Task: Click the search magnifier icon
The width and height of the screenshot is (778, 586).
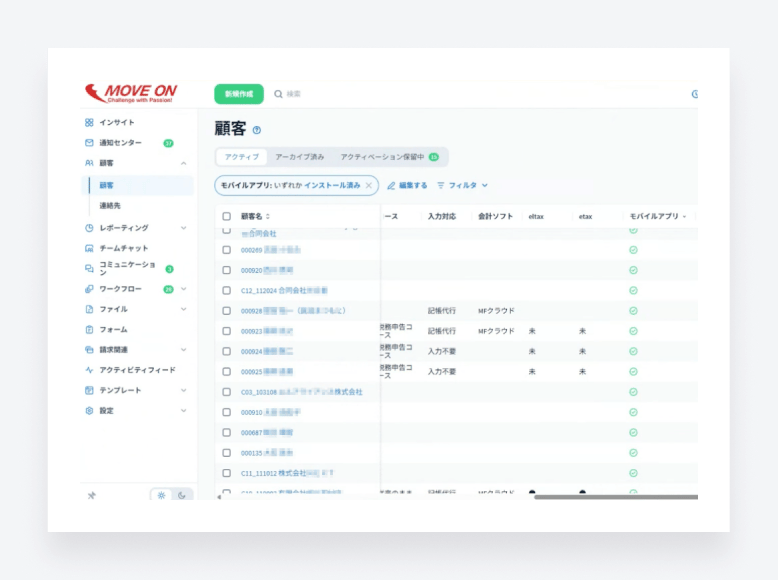Action: [x=278, y=94]
